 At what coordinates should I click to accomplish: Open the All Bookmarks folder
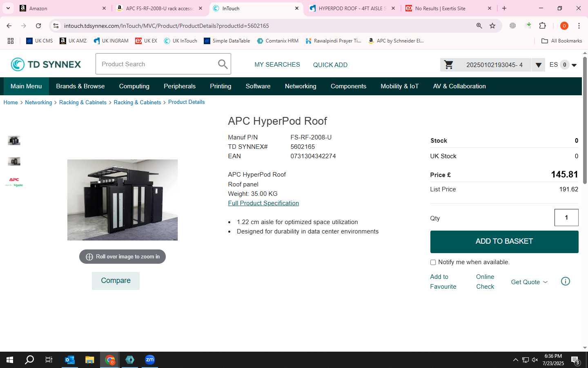click(x=561, y=41)
